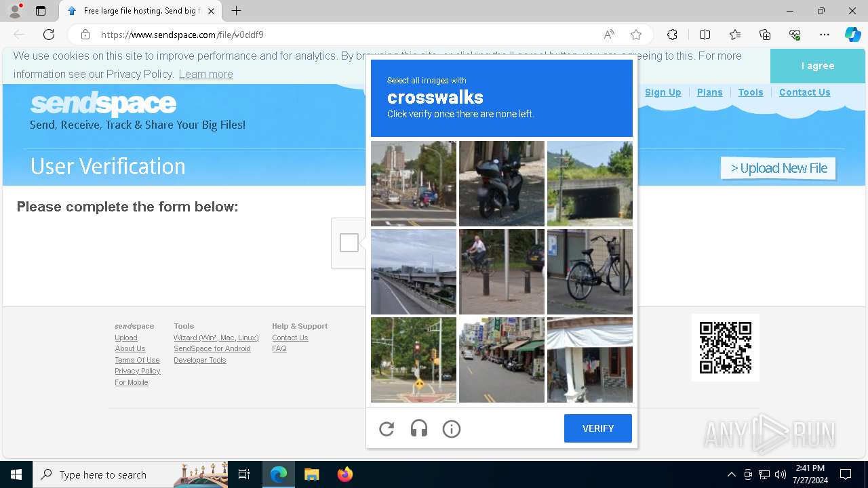
Task: Open the Privacy Policy footer link
Action: pyautogui.click(x=138, y=371)
